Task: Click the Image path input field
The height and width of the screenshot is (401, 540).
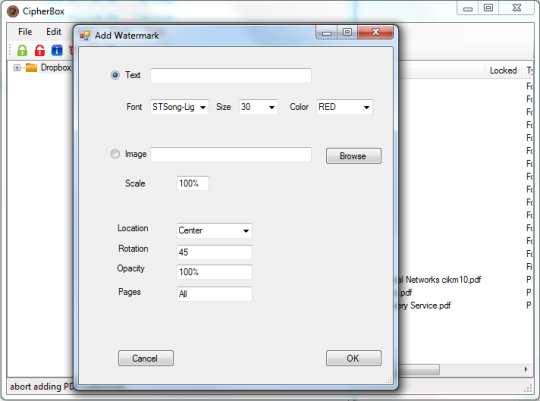Action: click(231, 154)
